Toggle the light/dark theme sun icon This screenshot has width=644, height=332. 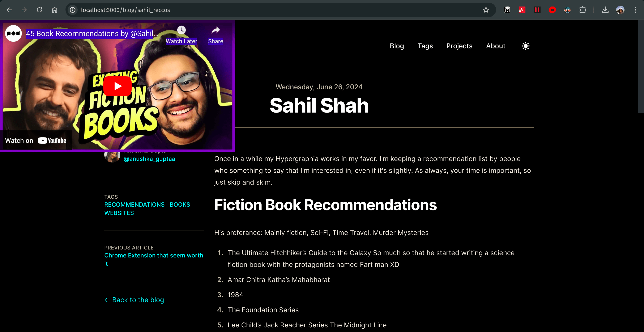[525, 46]
